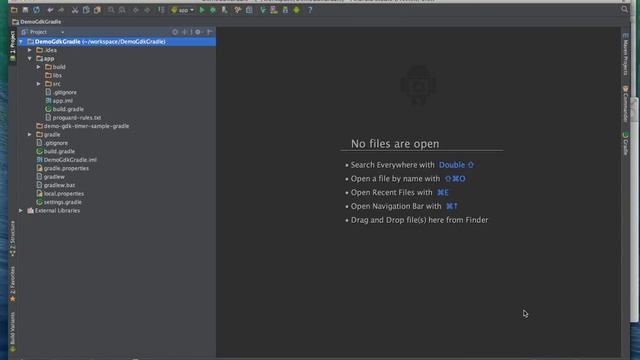
Task: Click the Sync with Gradle files icon
Action: [x=263, y=10]
